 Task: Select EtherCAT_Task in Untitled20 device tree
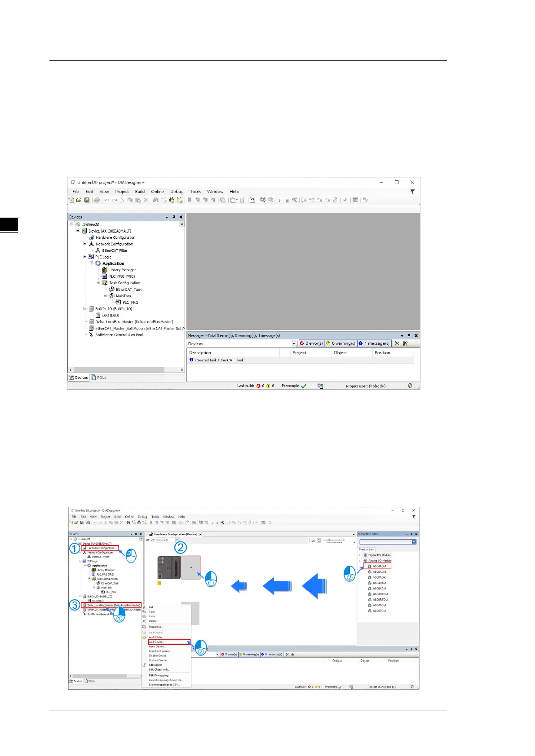pyautogui.click(x=128, y=290)
